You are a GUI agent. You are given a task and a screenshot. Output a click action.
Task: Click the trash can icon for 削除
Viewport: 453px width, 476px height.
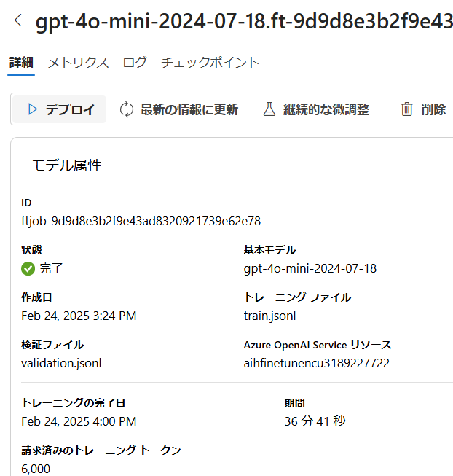click(x=407, y=109)
